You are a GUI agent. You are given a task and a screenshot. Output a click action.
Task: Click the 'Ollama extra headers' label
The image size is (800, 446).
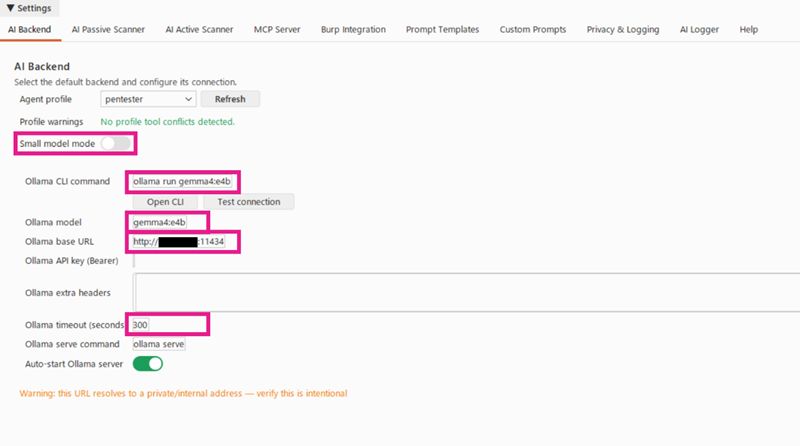68,292
